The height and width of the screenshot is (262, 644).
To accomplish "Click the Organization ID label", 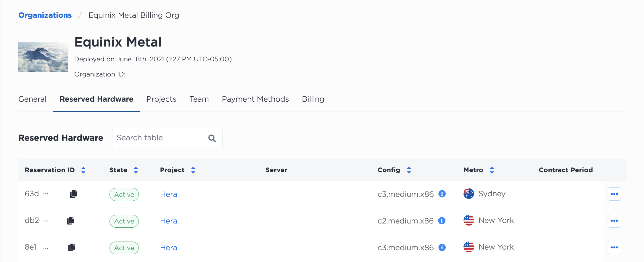I will (x=100, y=74).
